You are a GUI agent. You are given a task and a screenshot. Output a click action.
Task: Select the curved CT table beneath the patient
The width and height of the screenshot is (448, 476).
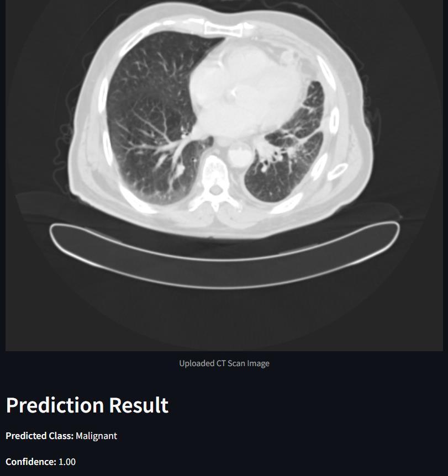tap(224, 255)
